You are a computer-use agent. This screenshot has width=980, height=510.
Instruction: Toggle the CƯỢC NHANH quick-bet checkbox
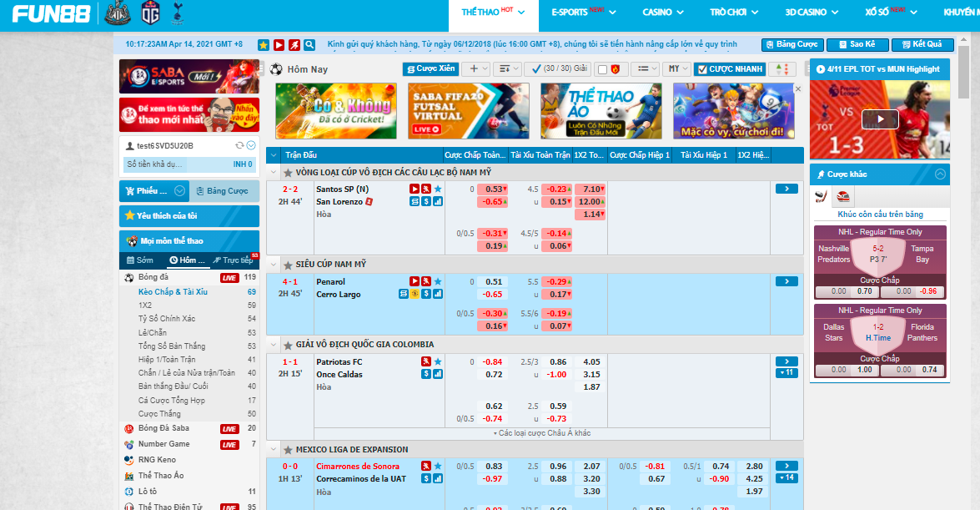point(702,69)
